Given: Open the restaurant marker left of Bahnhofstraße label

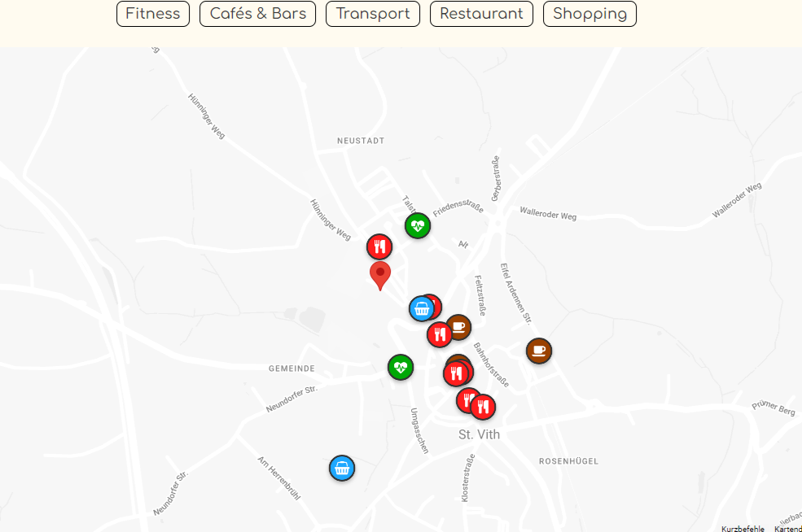Looking at the screenshot, I should [456, 374].
